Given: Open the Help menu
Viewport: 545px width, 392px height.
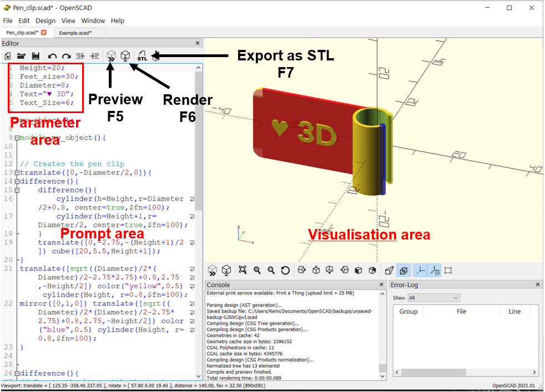Looking at the screenshot, I should click(118, 21).
